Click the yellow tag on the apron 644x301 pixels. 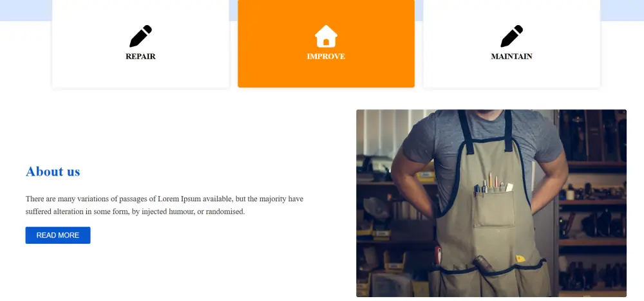(520, 259)
